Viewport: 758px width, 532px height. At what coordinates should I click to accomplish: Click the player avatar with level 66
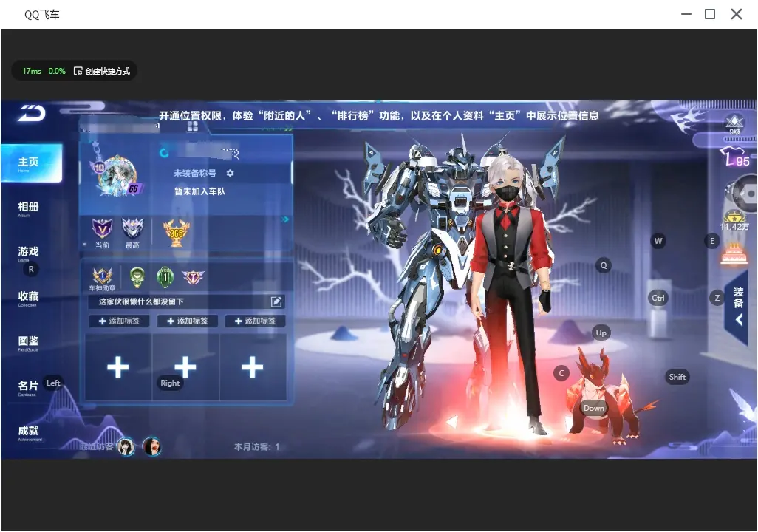117,174
